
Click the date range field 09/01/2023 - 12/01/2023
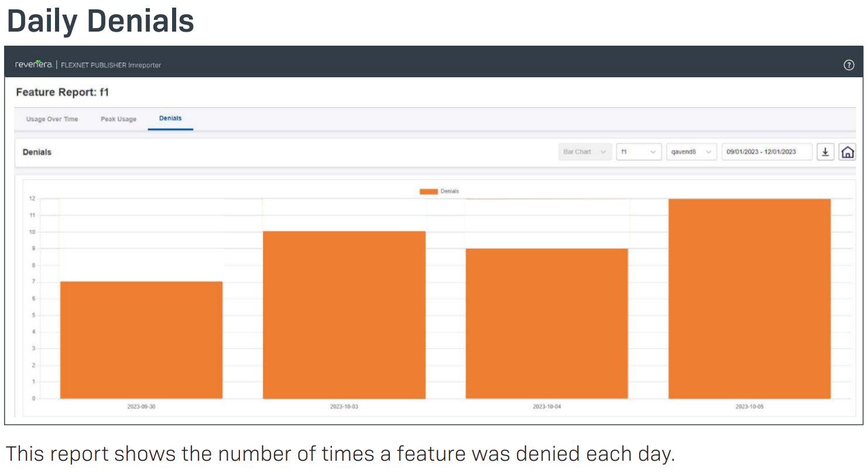pos(767,152)
